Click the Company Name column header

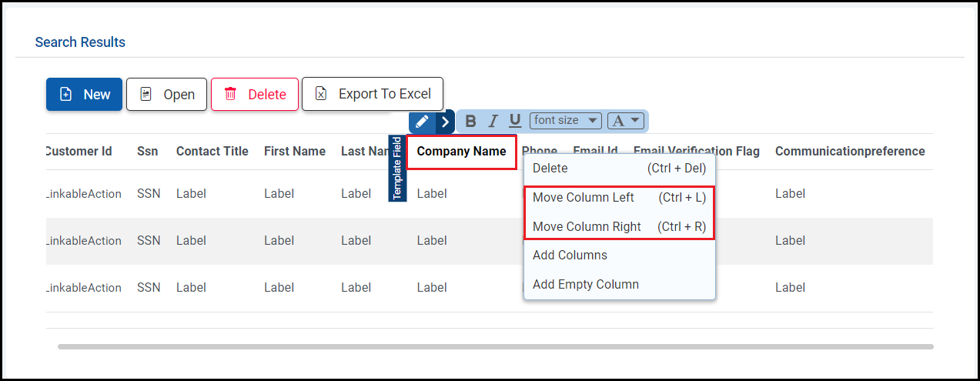pyautogui.click(x=461, y=152)
